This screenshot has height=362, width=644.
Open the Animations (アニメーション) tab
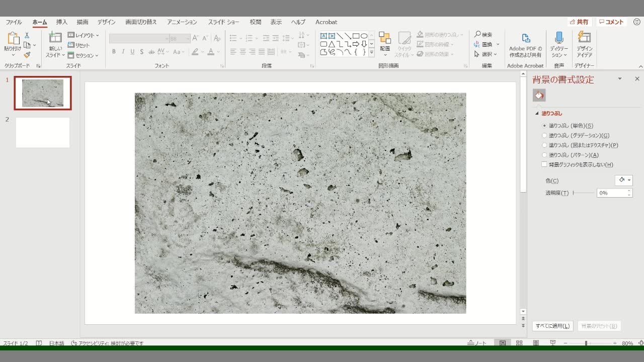point(182,22)
